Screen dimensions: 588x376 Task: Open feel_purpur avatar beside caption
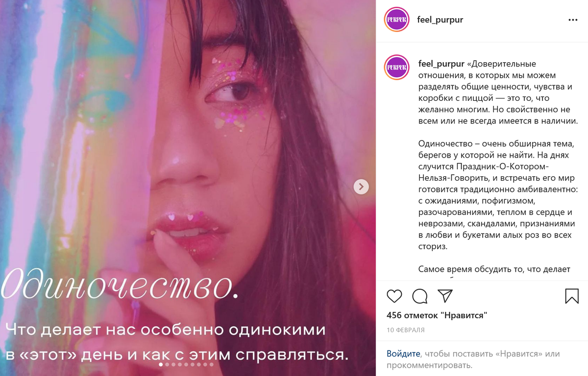(x=397, y=67)
